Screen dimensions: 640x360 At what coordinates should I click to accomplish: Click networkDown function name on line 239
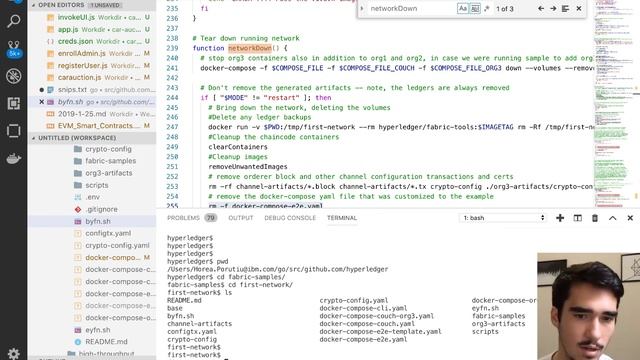(x=250, y=48)
